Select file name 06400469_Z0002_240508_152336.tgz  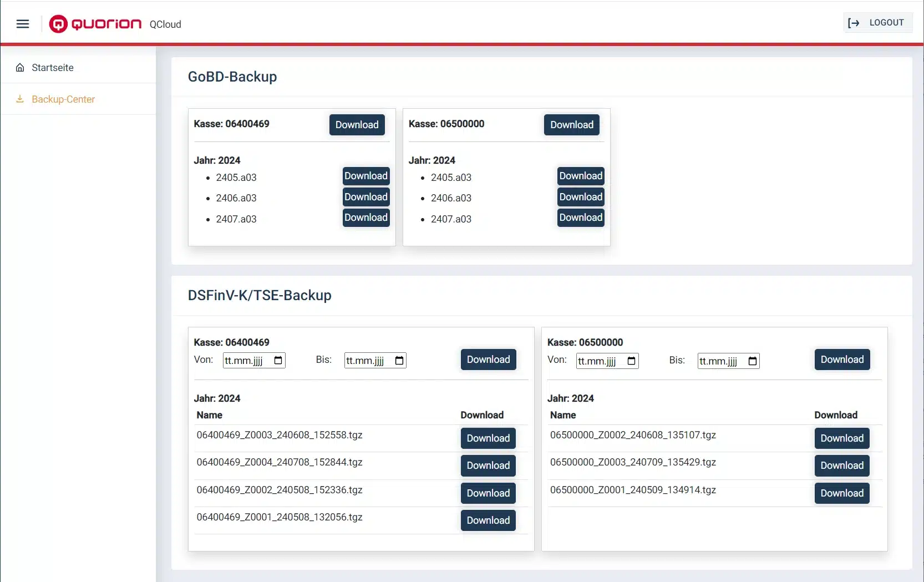tap(280, 490)
